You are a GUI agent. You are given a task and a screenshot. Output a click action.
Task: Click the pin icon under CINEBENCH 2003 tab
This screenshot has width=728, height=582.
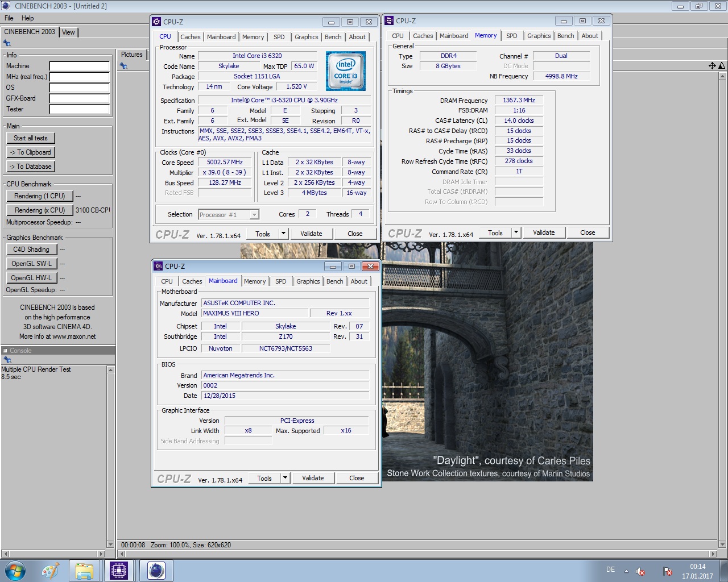coord(7,43)
